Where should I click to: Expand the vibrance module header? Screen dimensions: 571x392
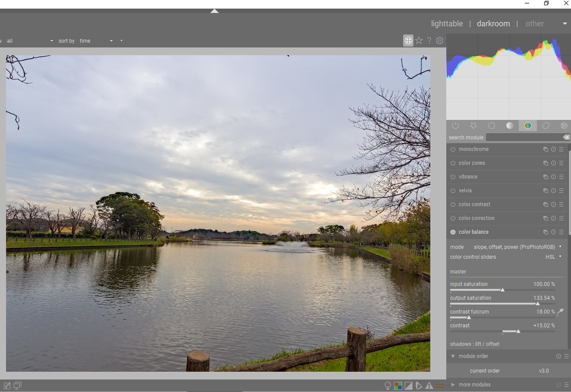point(468,177)
